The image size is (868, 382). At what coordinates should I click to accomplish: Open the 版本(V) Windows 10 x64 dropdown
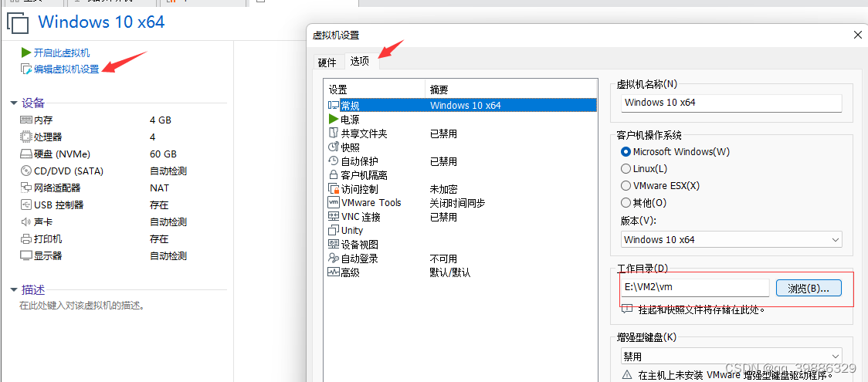[x=731, y=239]
